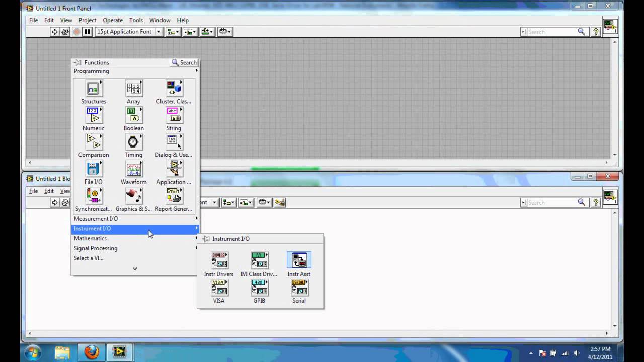Click Run arrow in Front Panel toolbar

(54, 32)
